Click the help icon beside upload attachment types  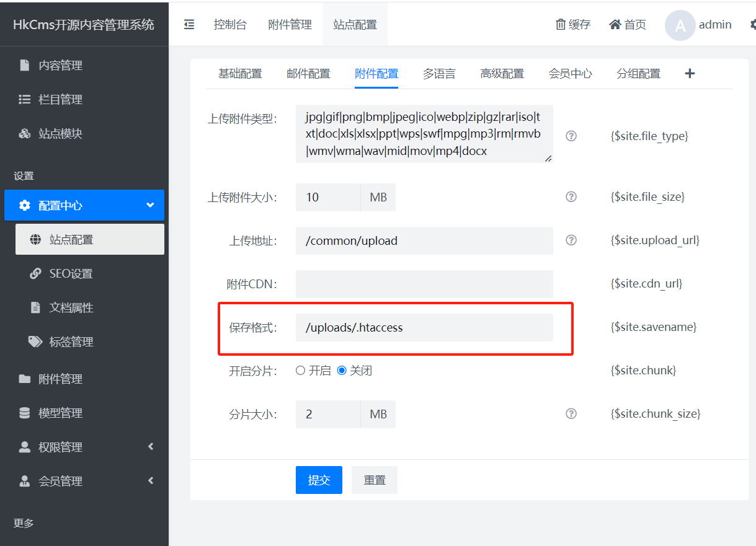pyautogui.click(x=571, y=136)
